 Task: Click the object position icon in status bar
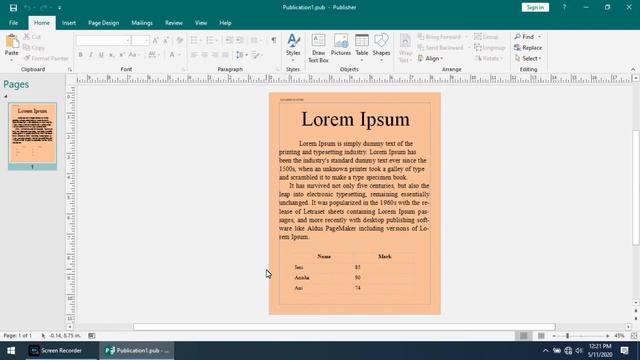[43, 336]
